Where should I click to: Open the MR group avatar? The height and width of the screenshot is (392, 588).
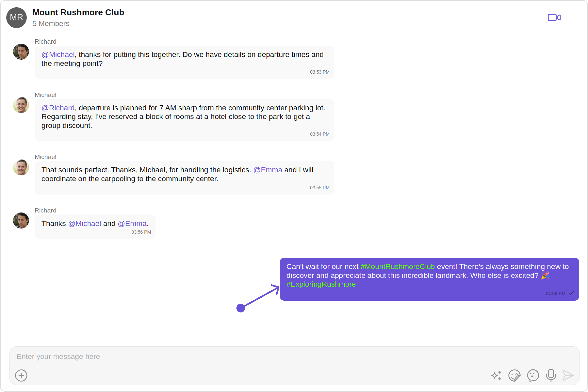click(x=16, y=17)
